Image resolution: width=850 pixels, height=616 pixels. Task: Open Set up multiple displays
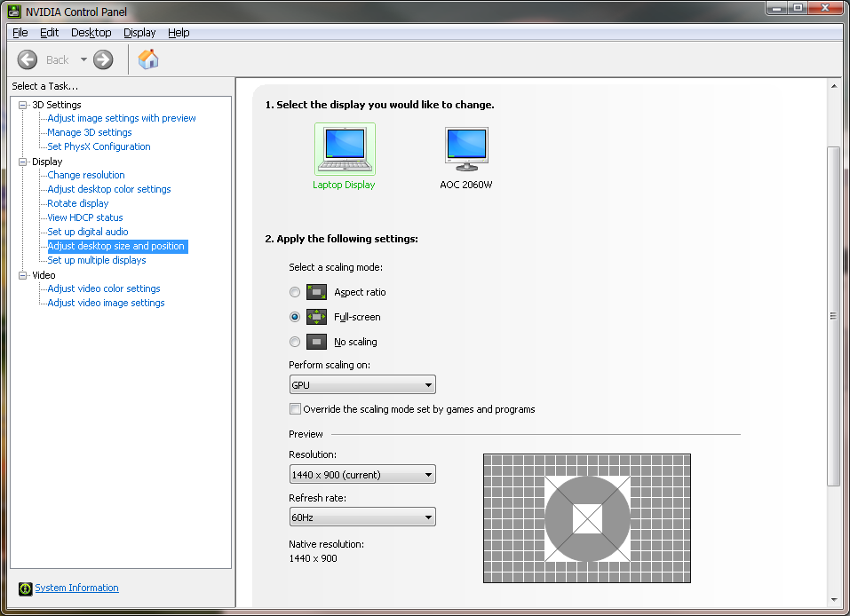[x=97, y=260]
